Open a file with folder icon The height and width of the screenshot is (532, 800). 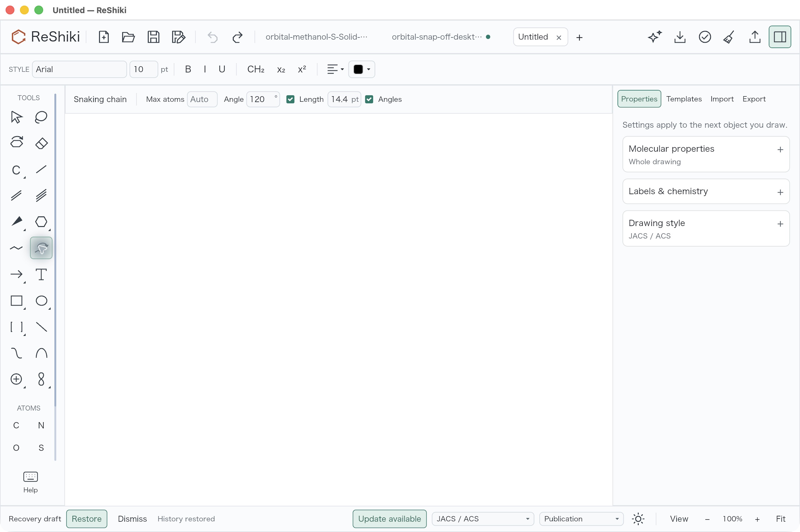pos(128,37)
